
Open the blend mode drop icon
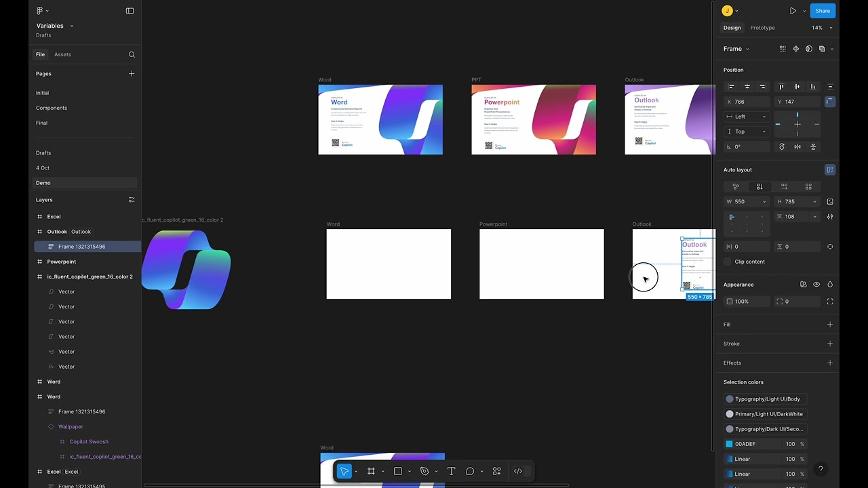tap(830, 285)
